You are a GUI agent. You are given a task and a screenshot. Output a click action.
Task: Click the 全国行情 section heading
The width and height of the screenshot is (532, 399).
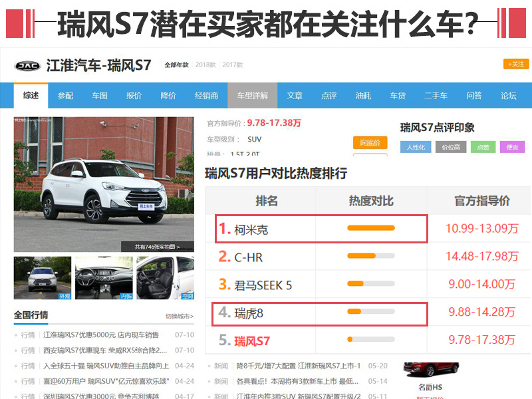tap(31, 315)
